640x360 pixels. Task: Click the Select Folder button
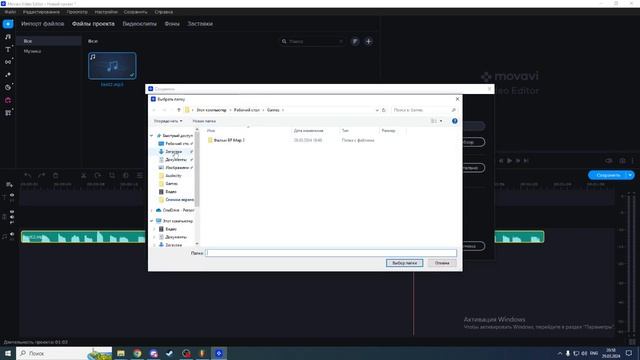pyautogui.click(x=404, y=263)
